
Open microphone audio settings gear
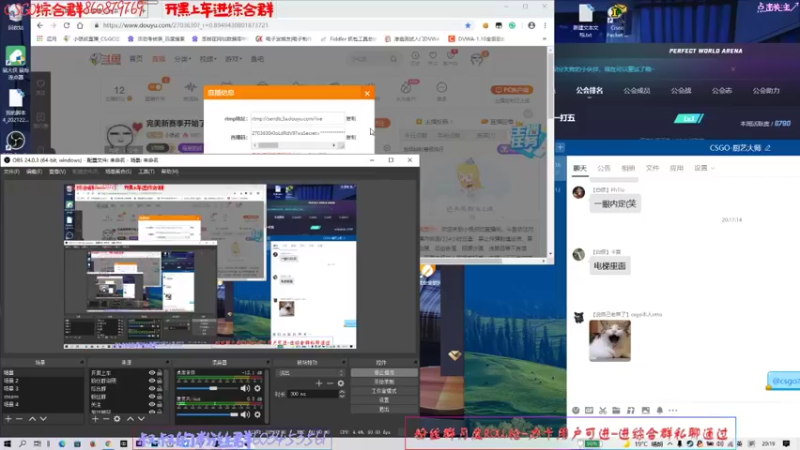click(258, 414)
